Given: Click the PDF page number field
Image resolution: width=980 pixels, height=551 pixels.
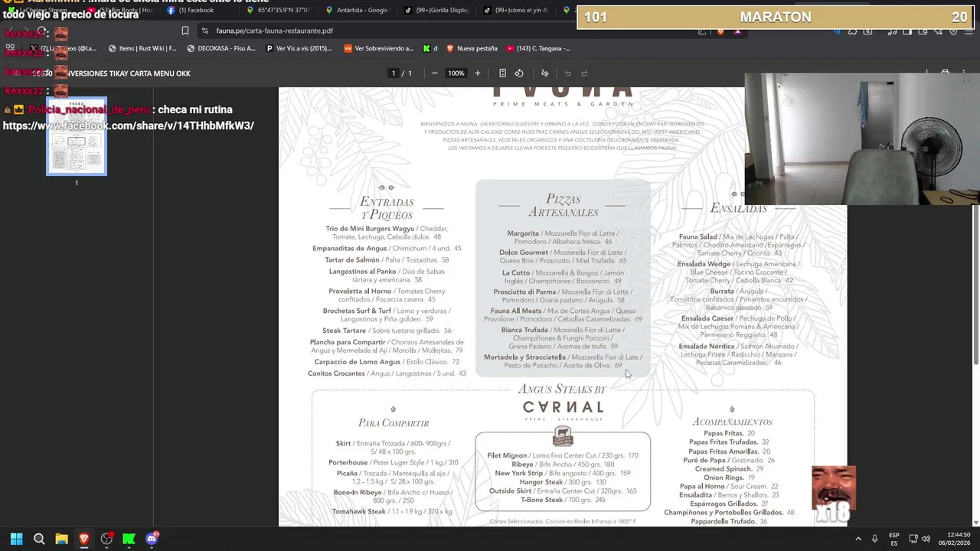Looking at the screenshot, I should coord(394,73).
